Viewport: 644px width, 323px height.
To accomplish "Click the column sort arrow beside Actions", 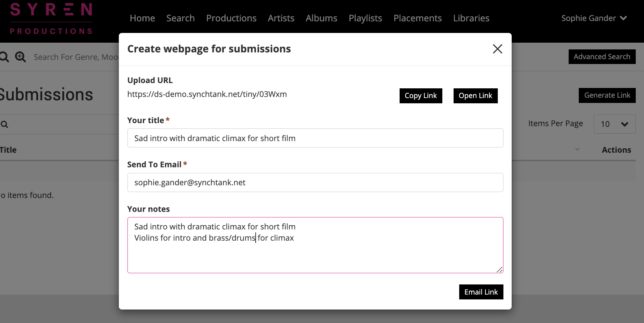I will point(577,150).
